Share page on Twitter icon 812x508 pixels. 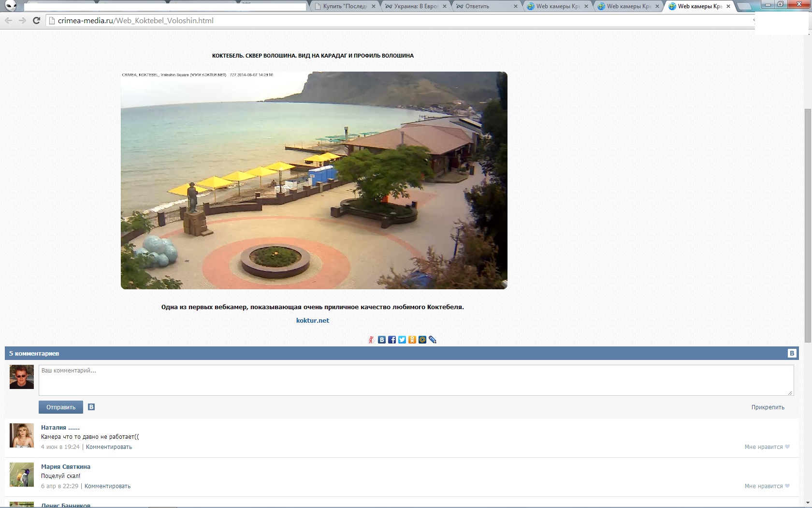click(402, 340)
